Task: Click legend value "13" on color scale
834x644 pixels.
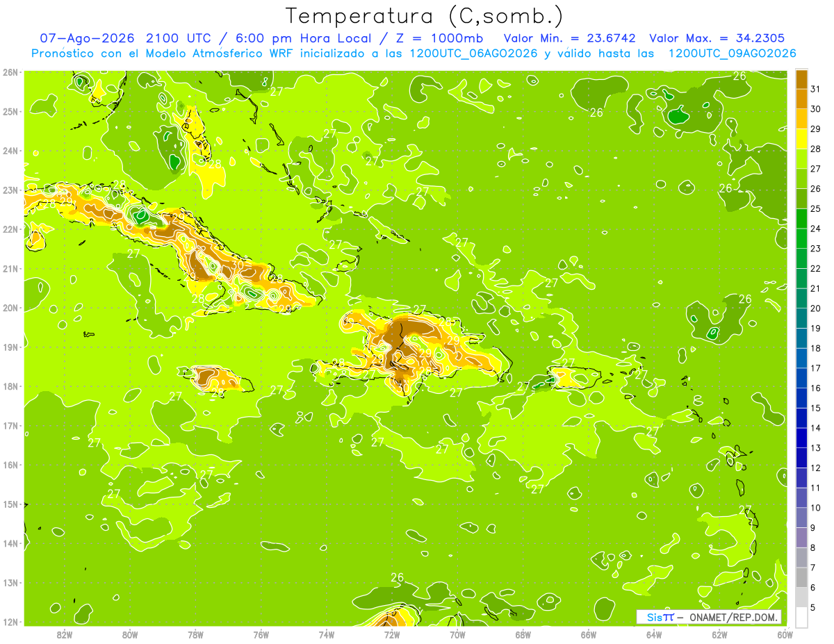Action: tap(816, 448)
